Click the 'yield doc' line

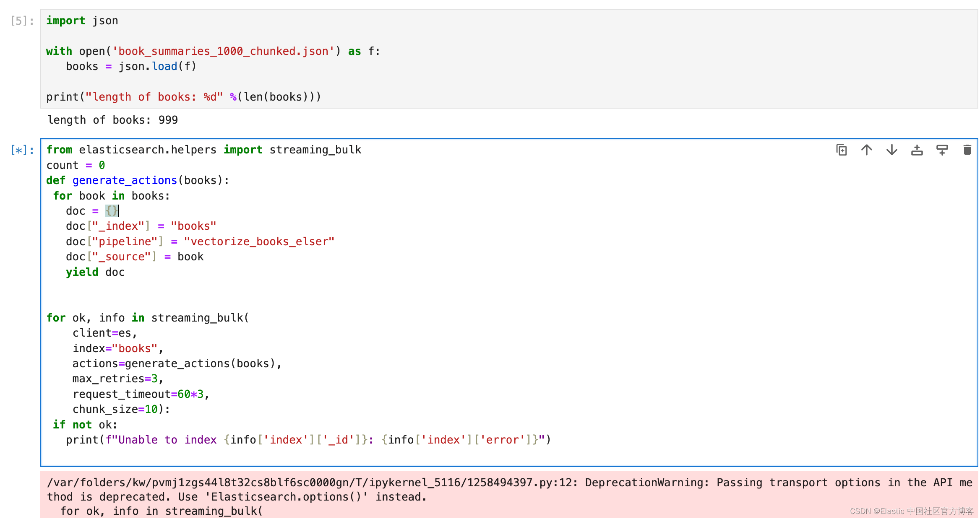pyautogui.click(x=95, y=272)
